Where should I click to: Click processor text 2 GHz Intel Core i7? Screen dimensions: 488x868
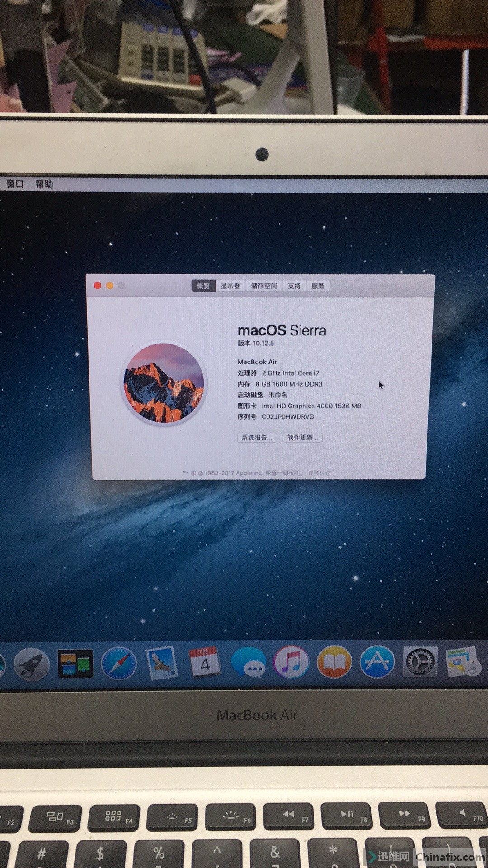click(x=291, y=373)
